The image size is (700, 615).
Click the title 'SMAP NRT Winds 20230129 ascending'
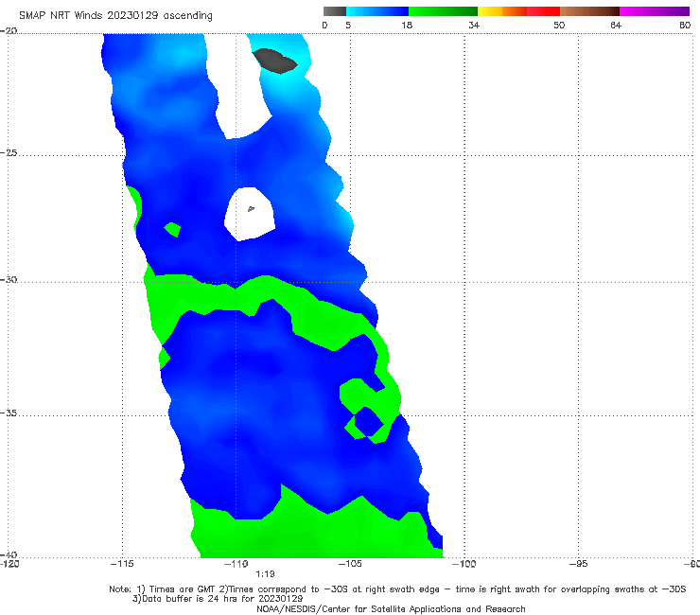pos(115,16)
